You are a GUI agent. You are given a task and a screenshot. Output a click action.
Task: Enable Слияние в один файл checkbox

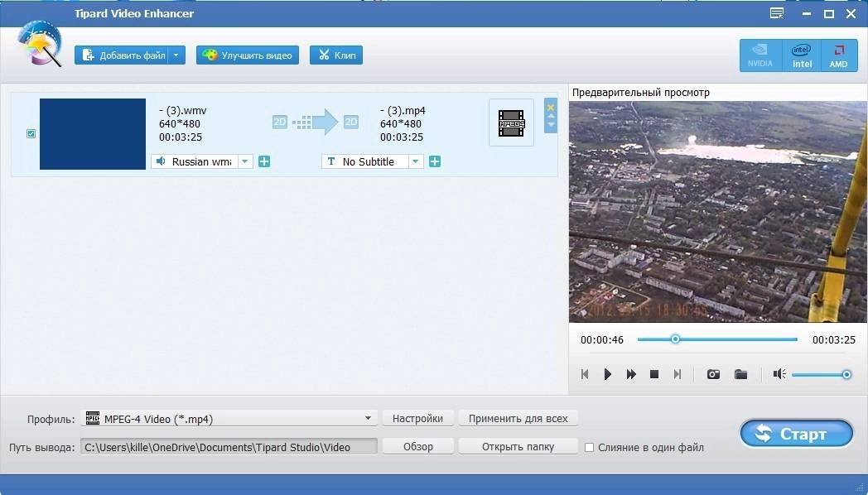[590, 448]
